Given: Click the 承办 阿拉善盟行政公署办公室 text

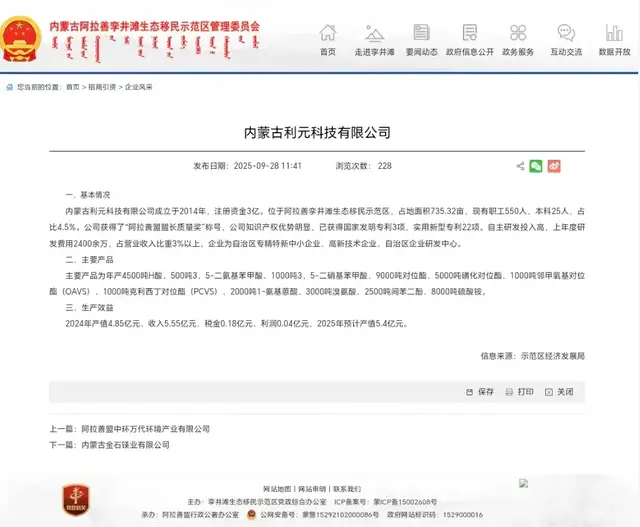Looking at the screenshot, I should [x=190, y=515].
